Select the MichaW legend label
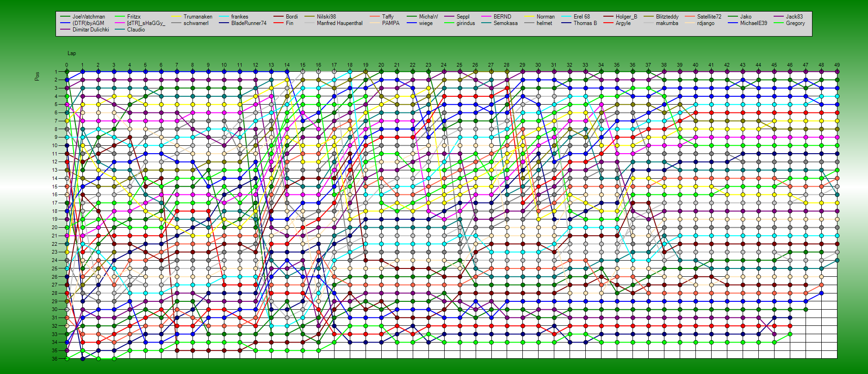Screen dimensions: 868x374 point(428,17)
